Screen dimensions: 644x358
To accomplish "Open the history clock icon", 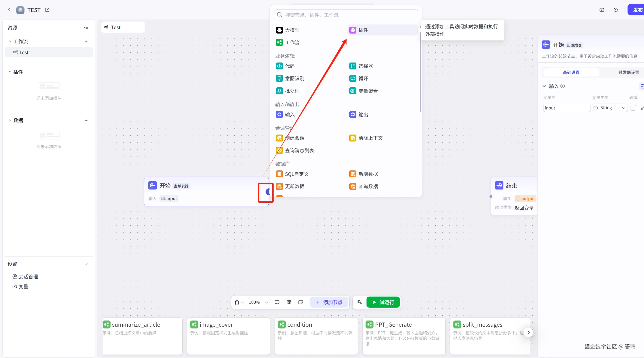I will click(615, 10).
